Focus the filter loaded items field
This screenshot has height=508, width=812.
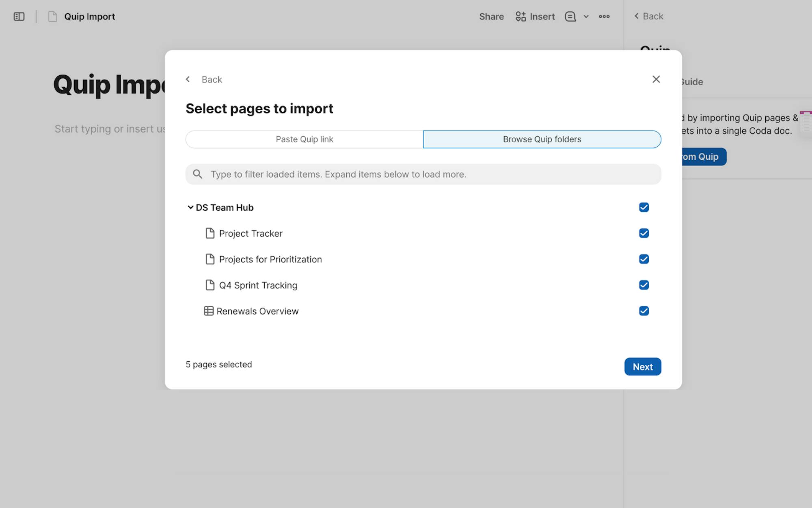click(x=430, y=174)
